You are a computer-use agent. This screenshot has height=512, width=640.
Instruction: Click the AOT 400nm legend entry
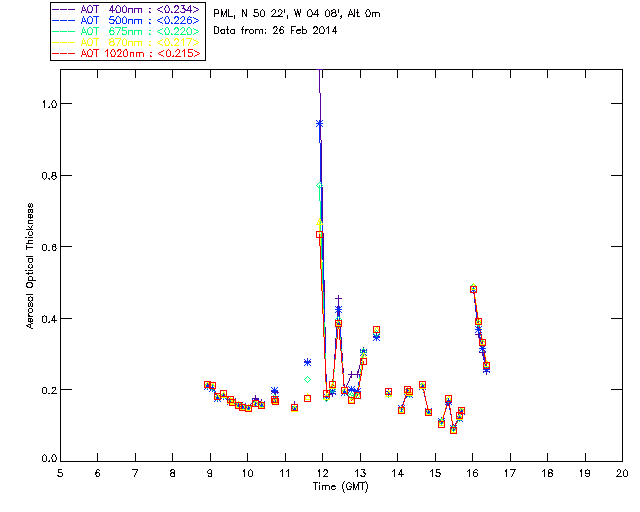coord(126,9)
